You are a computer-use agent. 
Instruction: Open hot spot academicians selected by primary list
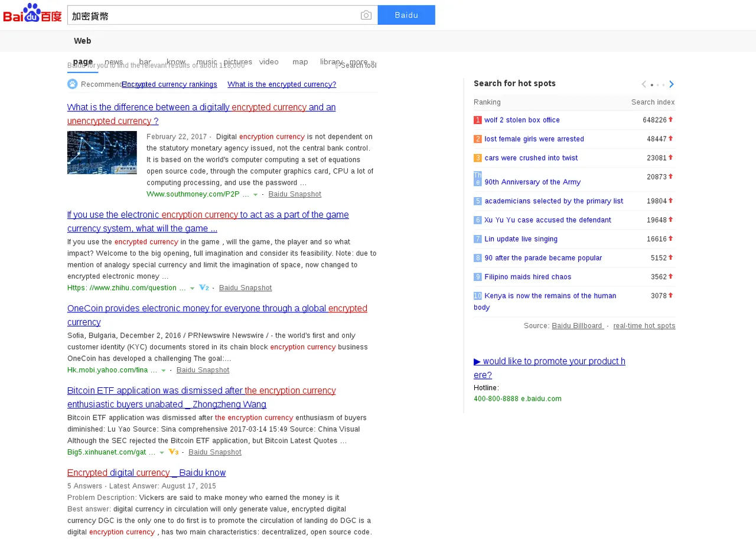coord(553,201)
